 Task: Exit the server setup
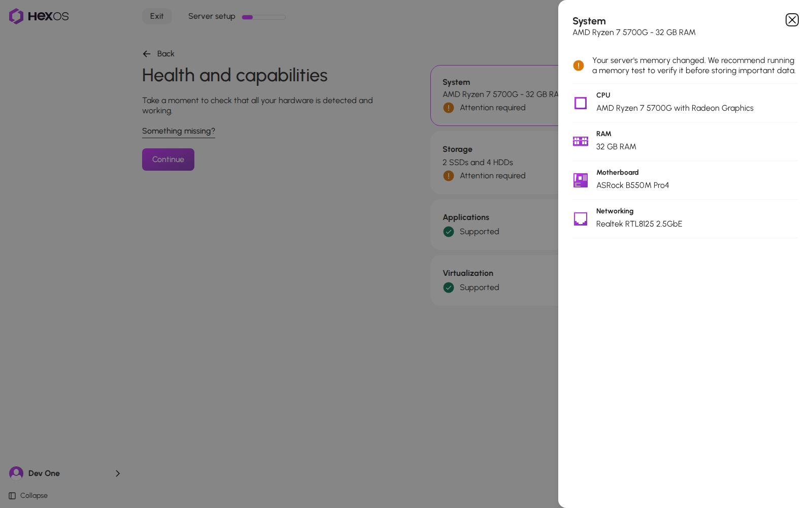pos(157,16)
